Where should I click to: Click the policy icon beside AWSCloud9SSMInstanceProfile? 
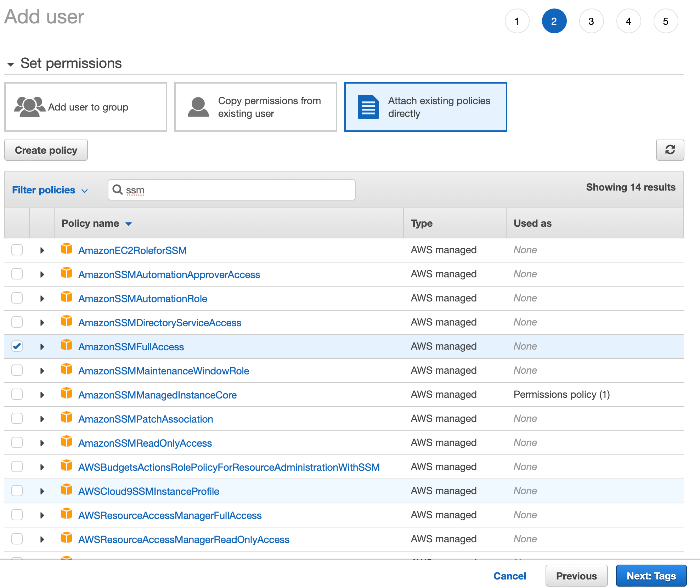[67, 490]
